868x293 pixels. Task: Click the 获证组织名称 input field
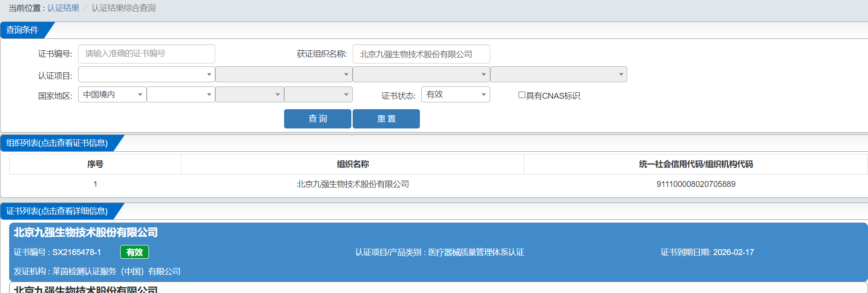coord(421,54)
